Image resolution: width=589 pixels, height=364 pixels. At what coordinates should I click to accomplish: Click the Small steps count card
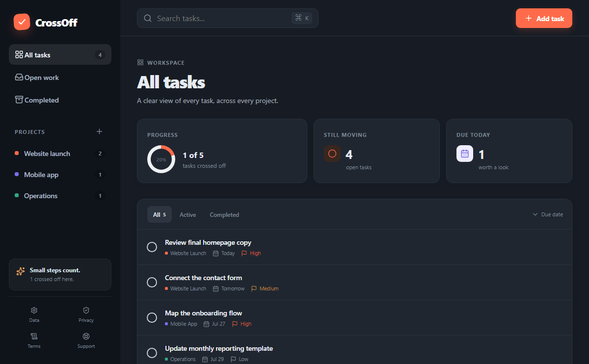click(60, 274)
